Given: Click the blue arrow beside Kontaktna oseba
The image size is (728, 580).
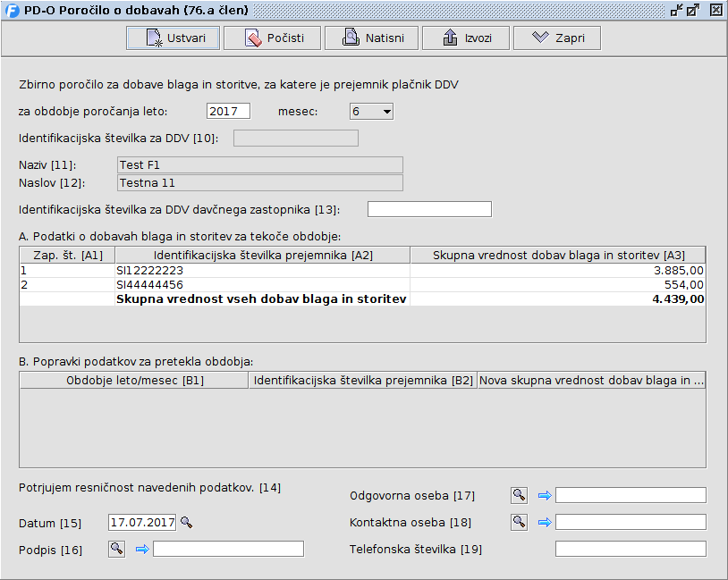Looking at the screenshot, I should 544,522.
